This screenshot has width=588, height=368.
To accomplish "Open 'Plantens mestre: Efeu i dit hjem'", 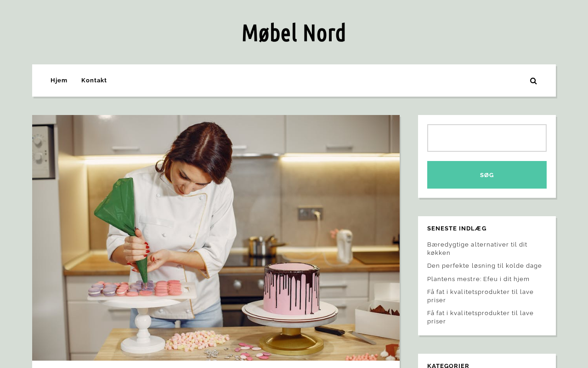I will click(x=478, y=279).
